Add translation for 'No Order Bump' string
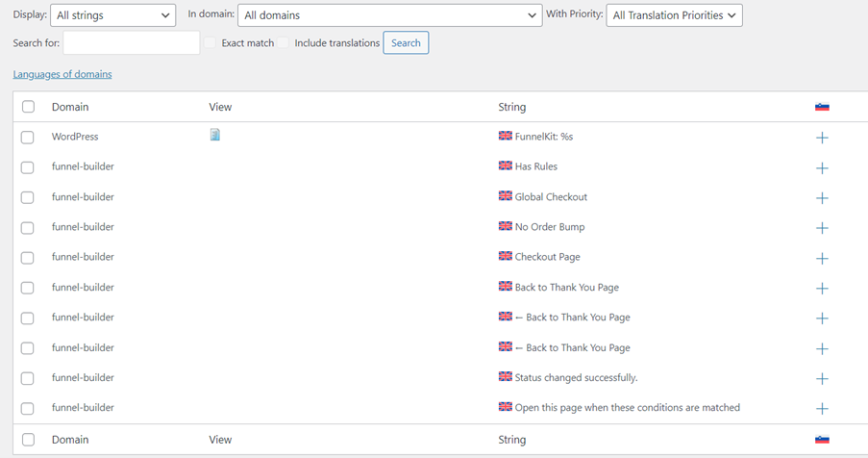The image size is (868, 458). point(822,228)
